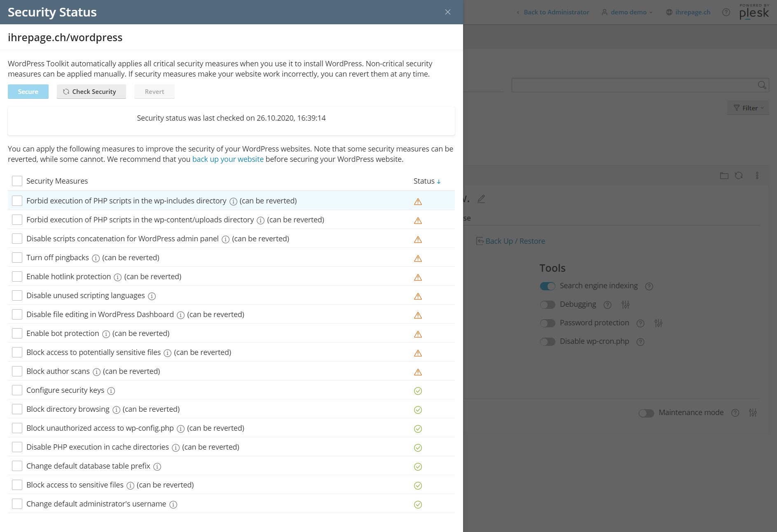Disable Search engine indexing toggle
Screen dimensions: 777x532
coord(548,286)
